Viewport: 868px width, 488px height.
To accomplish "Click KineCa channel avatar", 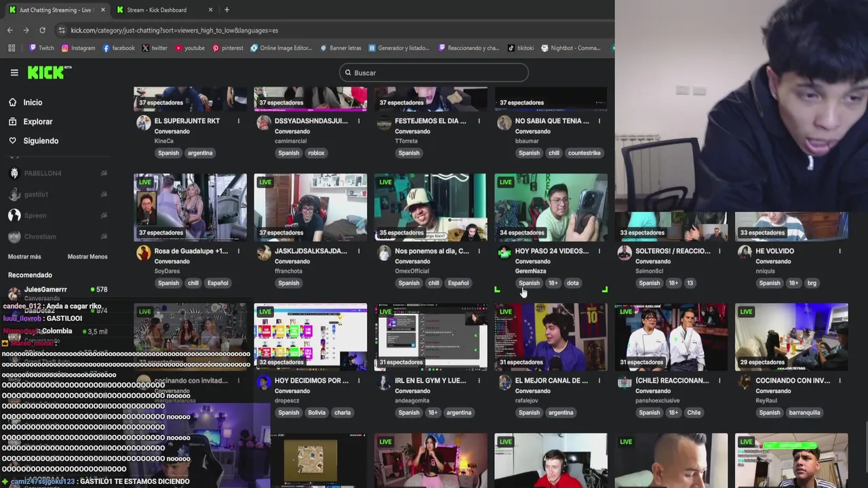I will pos(143,123).
